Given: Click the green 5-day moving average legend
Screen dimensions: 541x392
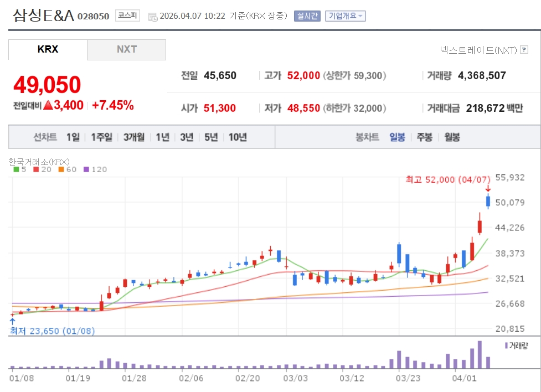Looking at the screenshot, I should [19, 169].
